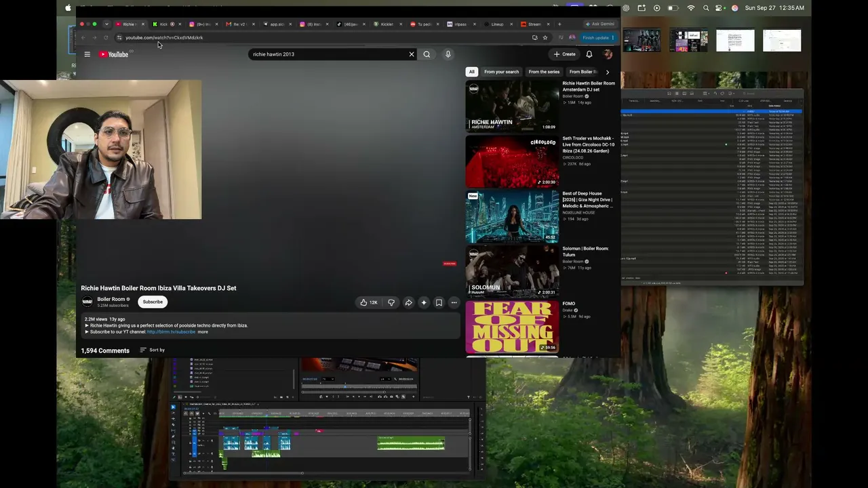Screen dimensions: 868x488
Task: Open the YouTube hamburger guide menu
Action: pos(87,54)
